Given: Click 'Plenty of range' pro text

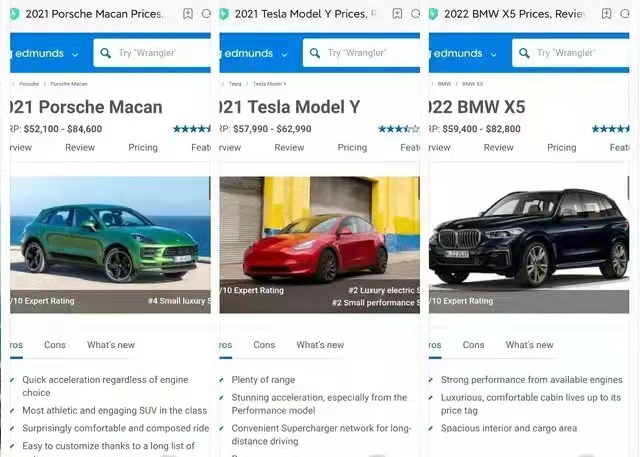Looking at the screenshot, I should 263,380.
